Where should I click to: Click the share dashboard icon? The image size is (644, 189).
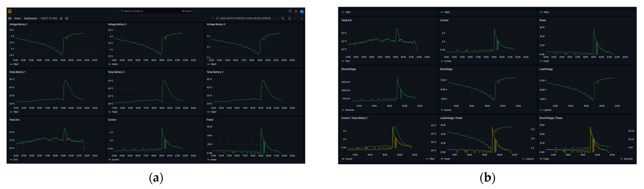click(x=66, y=19)
